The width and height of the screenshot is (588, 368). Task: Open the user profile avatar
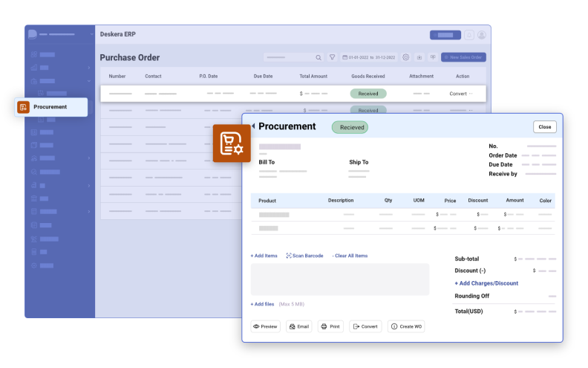(482, 35)
